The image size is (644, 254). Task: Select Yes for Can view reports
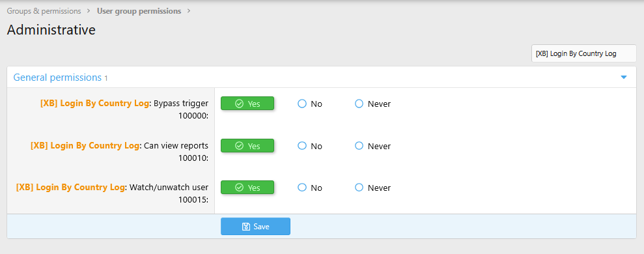coord(247,145)
